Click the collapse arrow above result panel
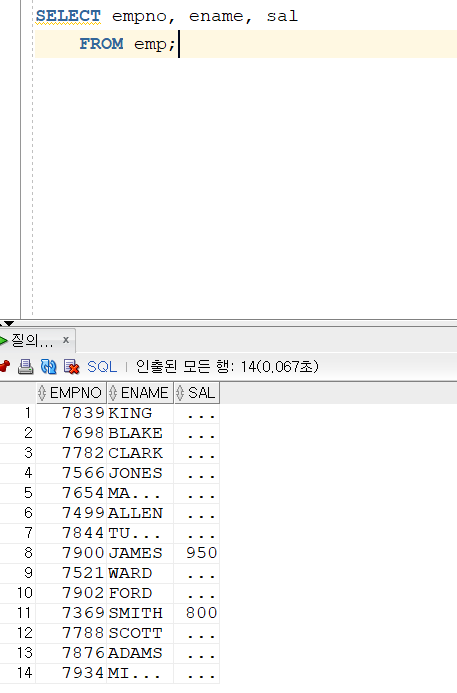 (8, 323)
